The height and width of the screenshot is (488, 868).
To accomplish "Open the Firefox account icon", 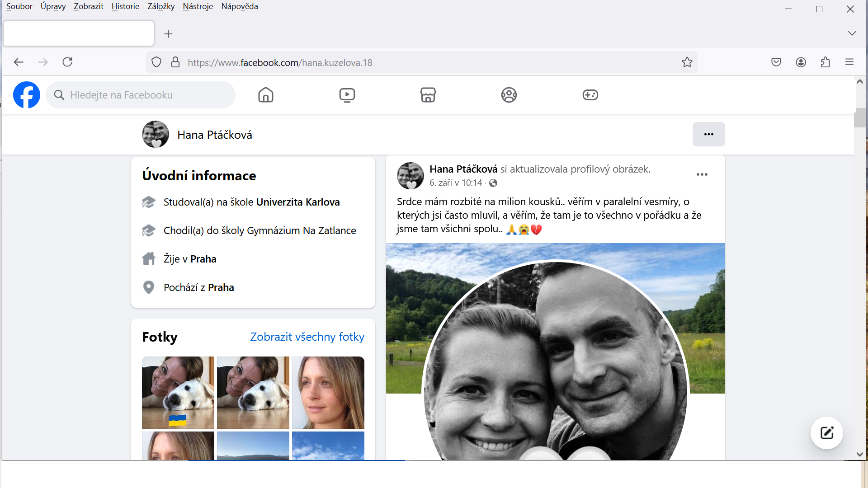I will 801,62.
